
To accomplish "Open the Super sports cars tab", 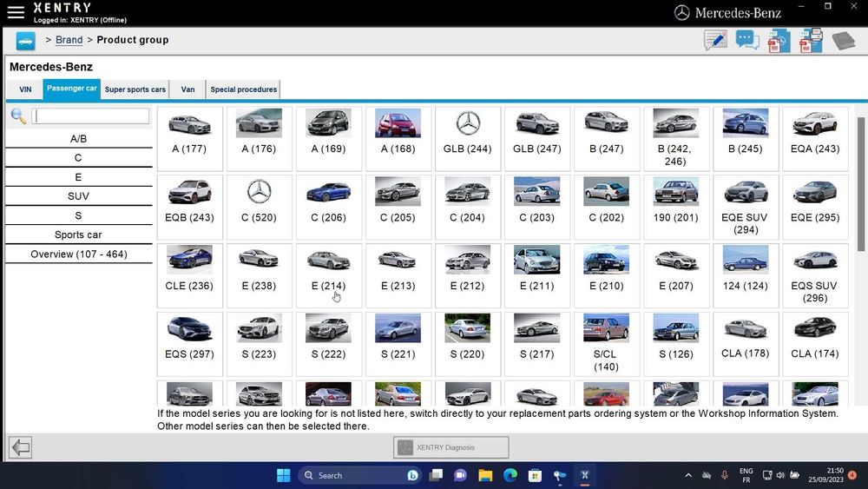I will tap(135, 89).
